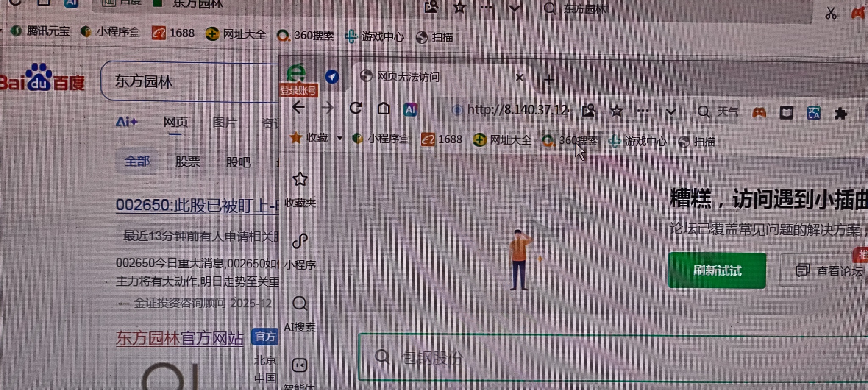This screenshot has width=868, height=390.
Task: Reload the failed page in front browser
Action: (x=356, y=108)
